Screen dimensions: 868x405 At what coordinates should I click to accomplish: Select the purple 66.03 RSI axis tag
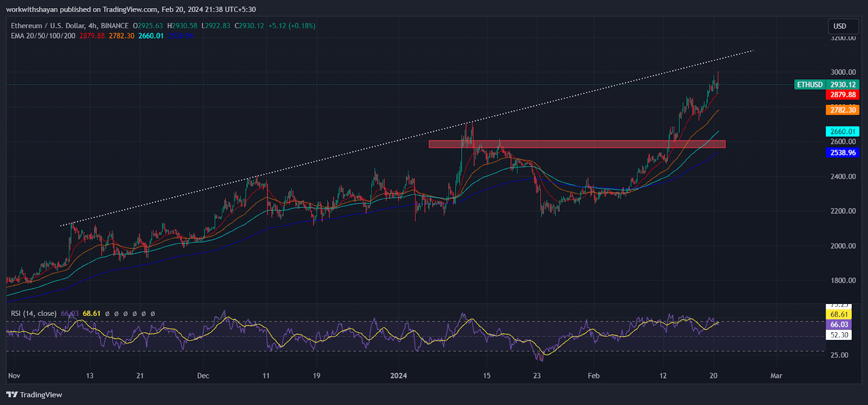[x=839, y=325]
